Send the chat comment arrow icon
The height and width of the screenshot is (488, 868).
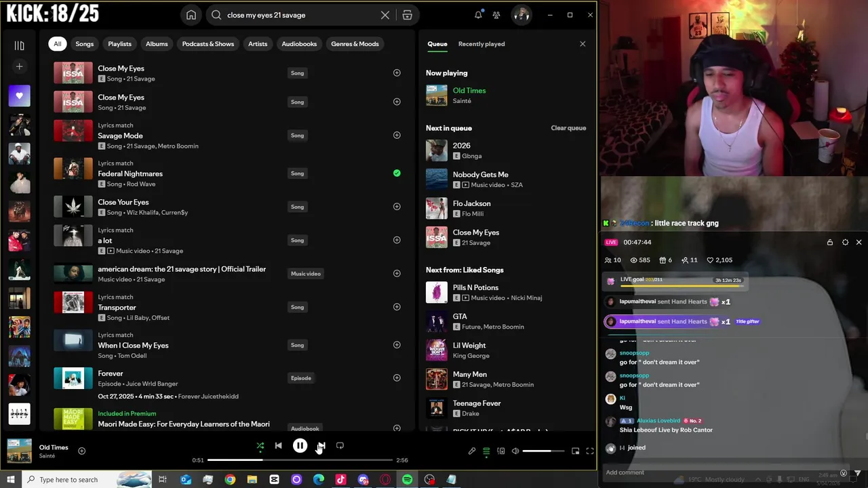coord(857,473)
